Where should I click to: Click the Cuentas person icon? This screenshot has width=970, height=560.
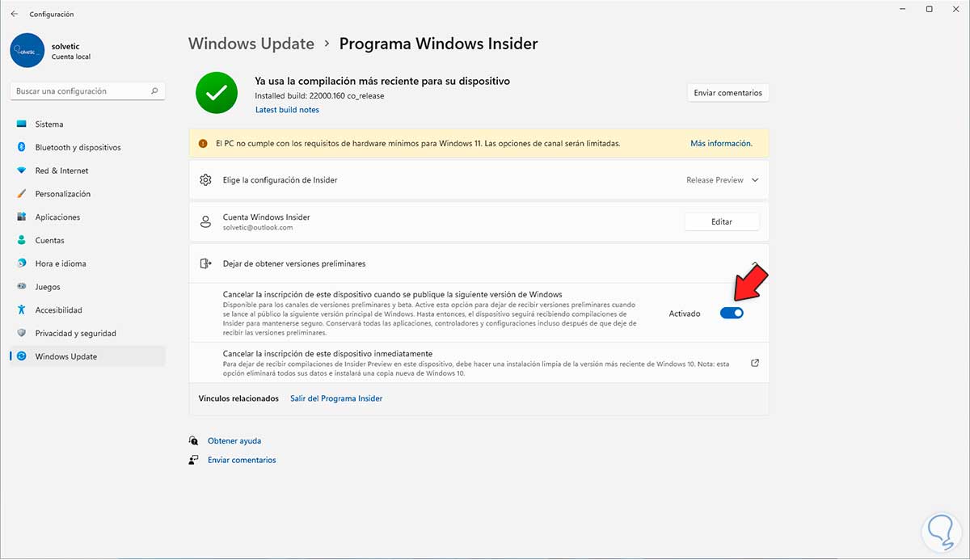point(21,241)
